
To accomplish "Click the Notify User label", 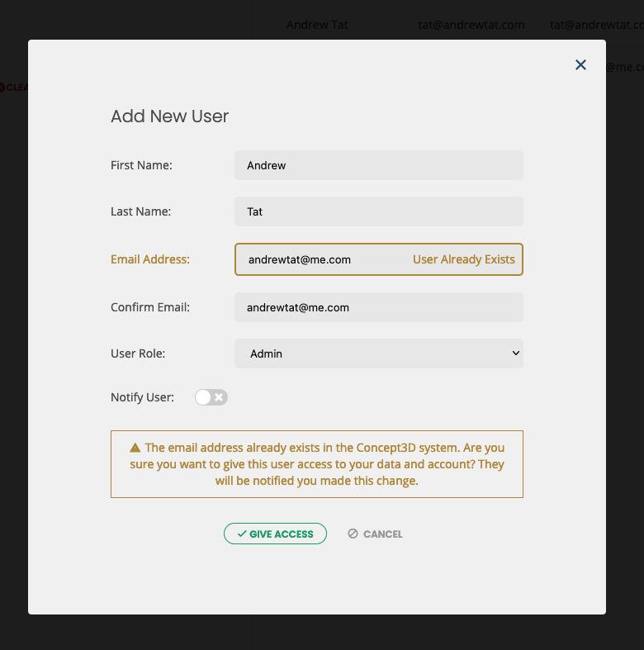I will coord(142,397).
